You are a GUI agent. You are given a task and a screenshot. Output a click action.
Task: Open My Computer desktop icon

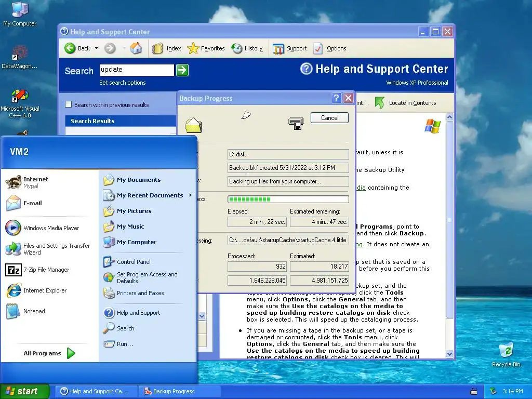pyautogui.click(x=20, y=14)
